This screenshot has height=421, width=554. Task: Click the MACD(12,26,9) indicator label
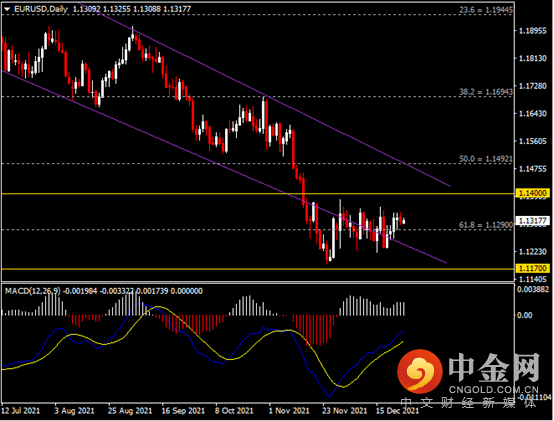click(x=33, y=291)
